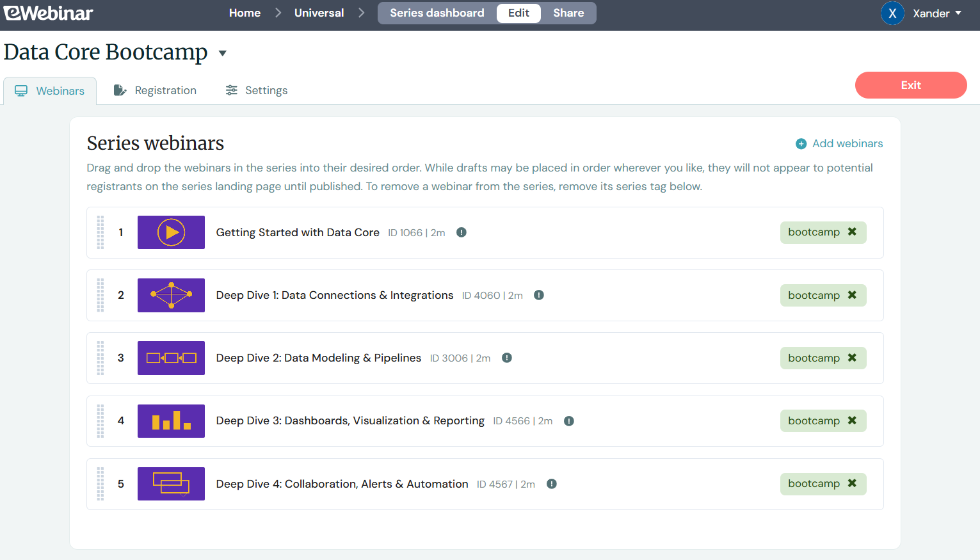Grab drag handle of Deep Dive 2 row
The image size is (980, 560).
[100, 358]
